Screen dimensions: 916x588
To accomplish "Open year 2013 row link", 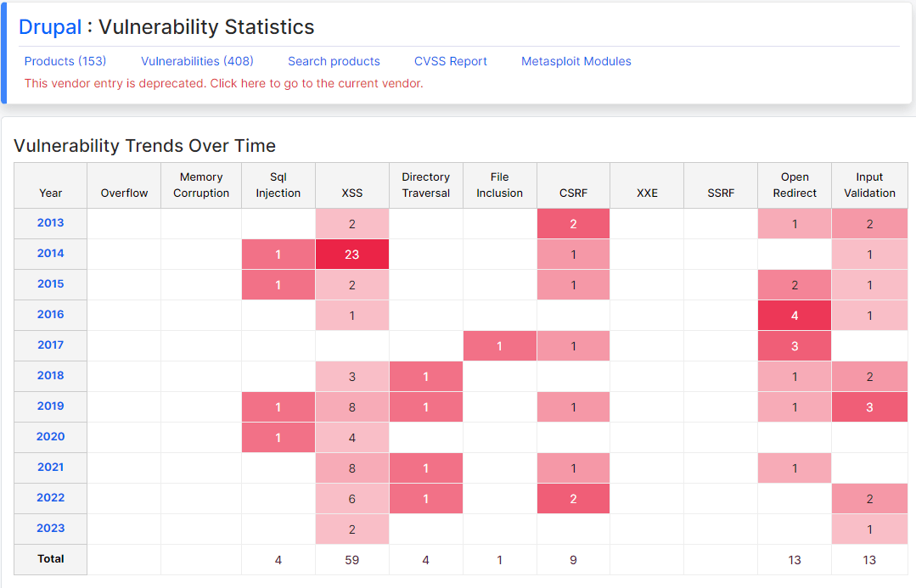I will pyautogui.click(x=51, y=222).
